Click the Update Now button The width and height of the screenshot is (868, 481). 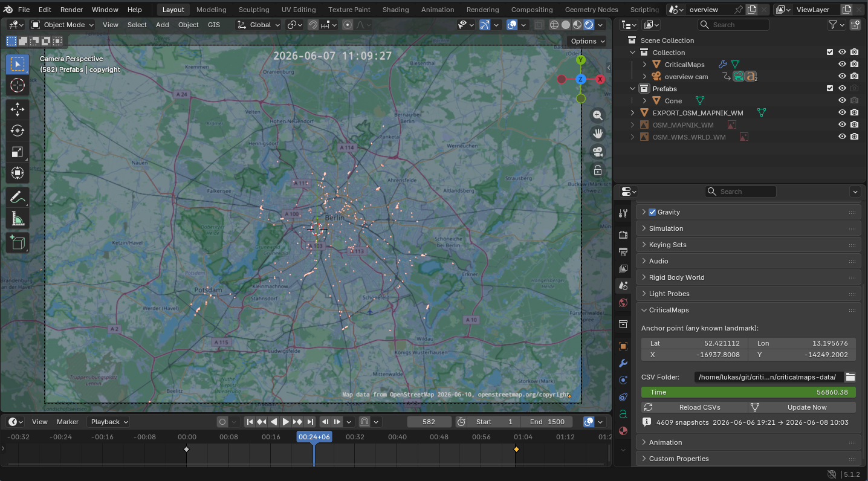coord(802,407)
